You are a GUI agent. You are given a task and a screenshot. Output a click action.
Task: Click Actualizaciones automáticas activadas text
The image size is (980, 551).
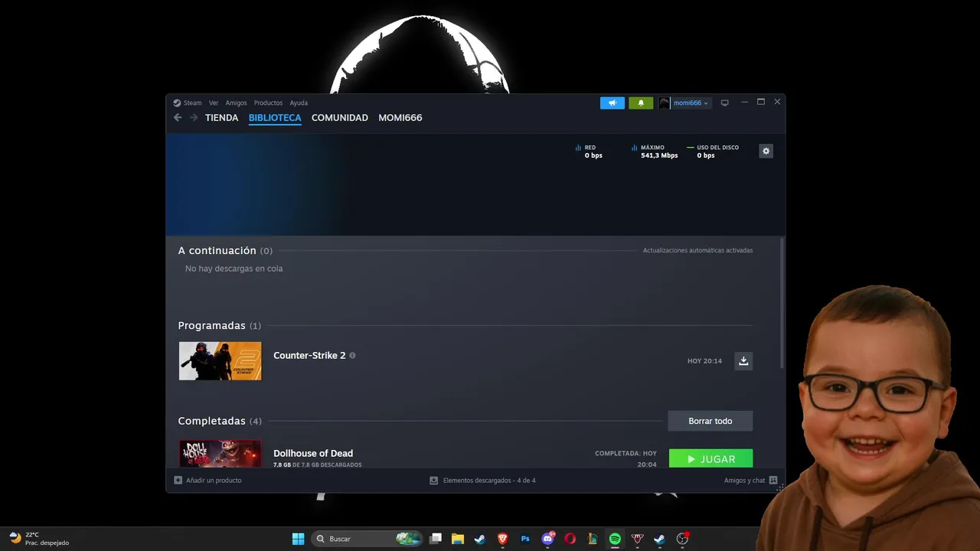pyautogui.click(x=697, y=250)
